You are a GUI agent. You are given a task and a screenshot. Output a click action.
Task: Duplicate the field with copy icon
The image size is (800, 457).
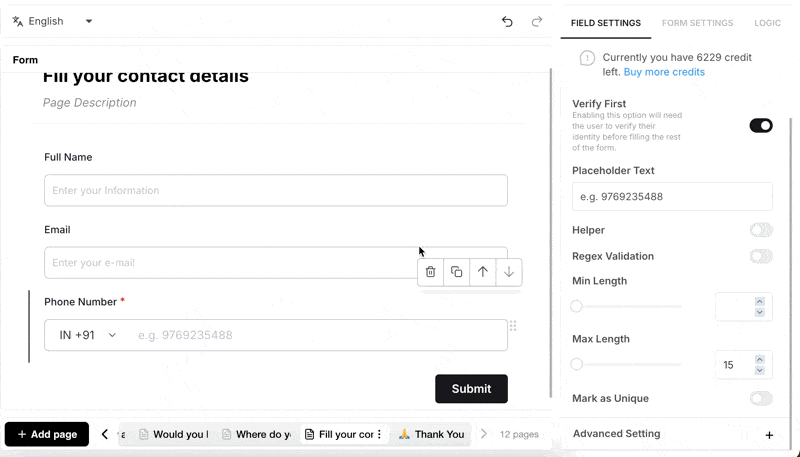457,272
